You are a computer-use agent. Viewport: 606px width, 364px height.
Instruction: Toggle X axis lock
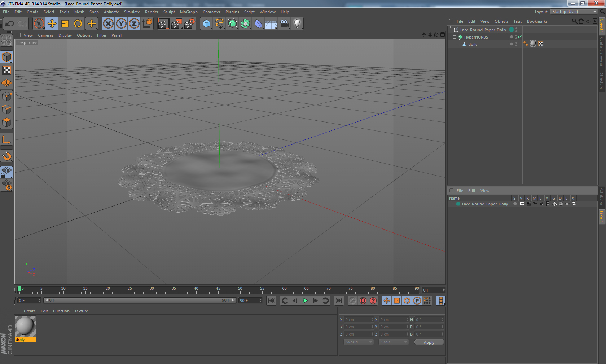[x=108, y=24]
